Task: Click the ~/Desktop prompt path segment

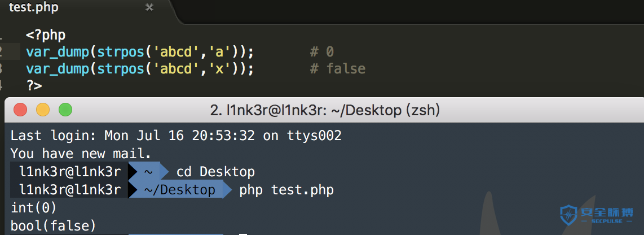Action: tap(179, 189)
